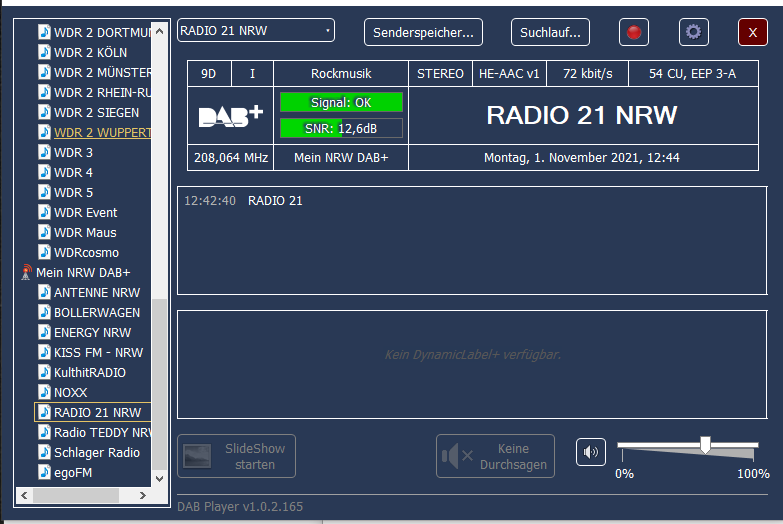Click the volume slider handle

click(x=705, y=444)
